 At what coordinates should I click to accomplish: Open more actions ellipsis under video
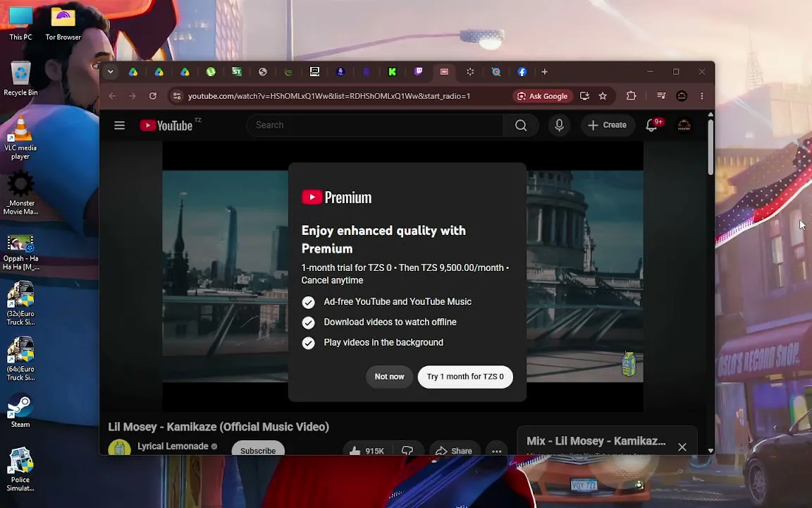(x=497, y=450)
